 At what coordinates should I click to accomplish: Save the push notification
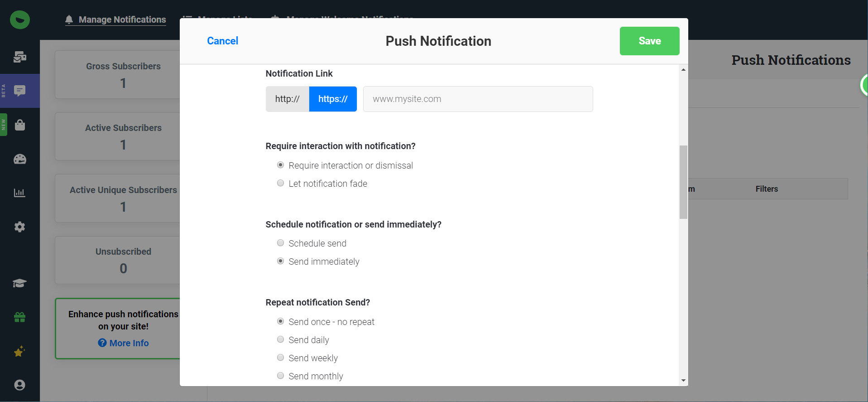pyautogui.click(x=649, y=41)
